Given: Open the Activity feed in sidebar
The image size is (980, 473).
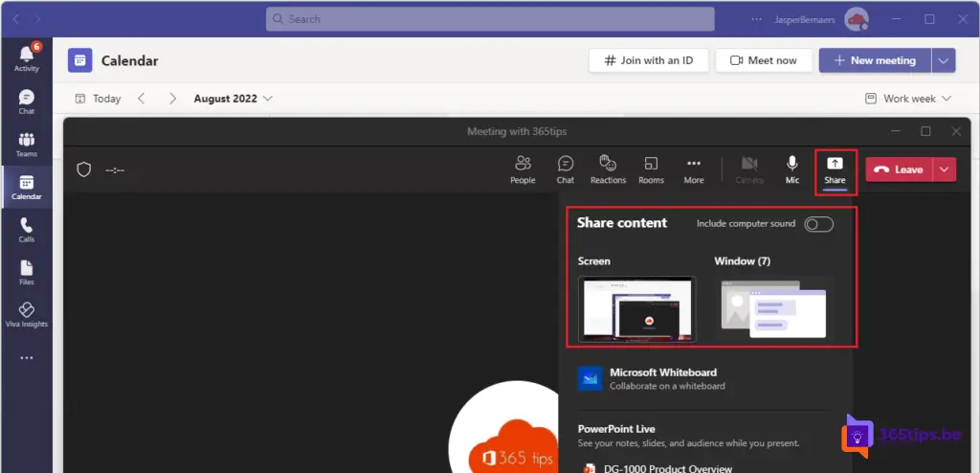Looking at the screenshot, I should [x=26, y=56].
